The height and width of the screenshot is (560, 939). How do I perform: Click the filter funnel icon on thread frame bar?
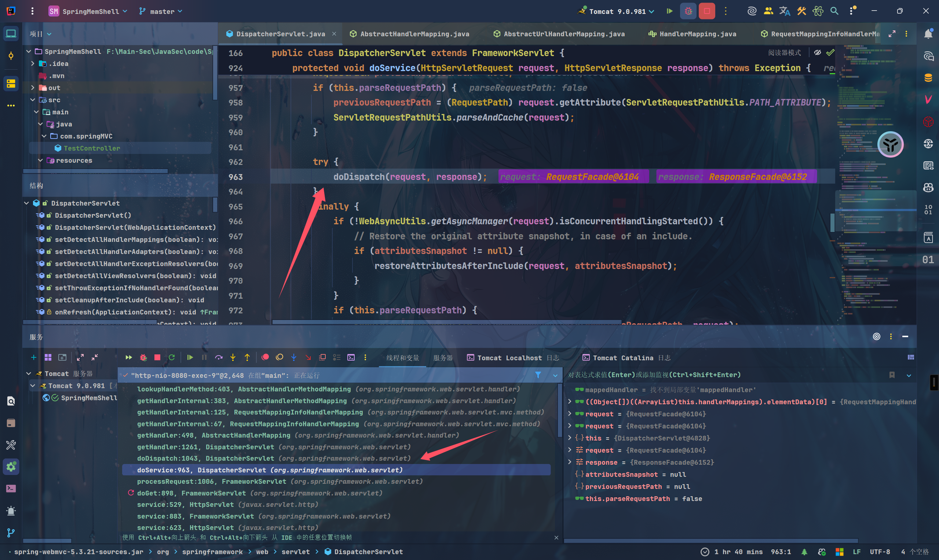click(538, 375)
